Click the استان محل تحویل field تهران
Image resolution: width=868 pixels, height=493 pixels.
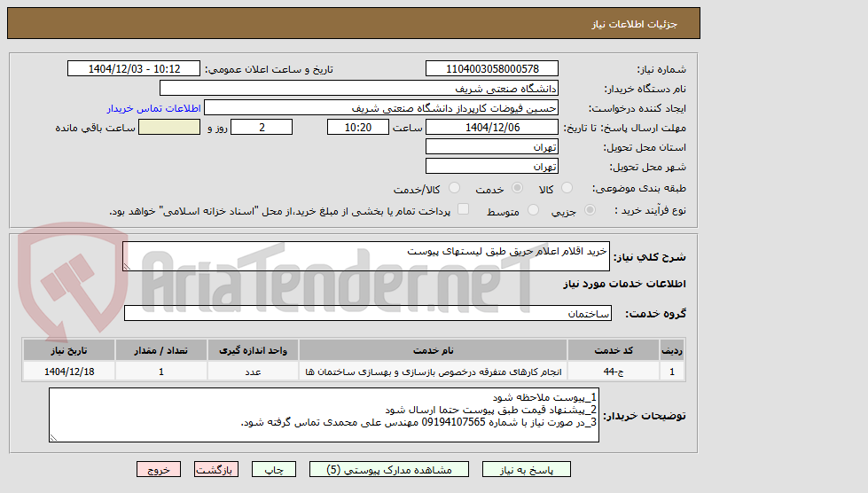tap(491, 146)
